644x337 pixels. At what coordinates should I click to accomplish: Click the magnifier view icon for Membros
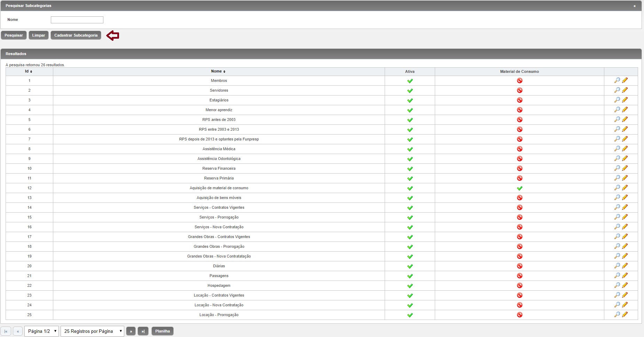(x=617, y=81)
